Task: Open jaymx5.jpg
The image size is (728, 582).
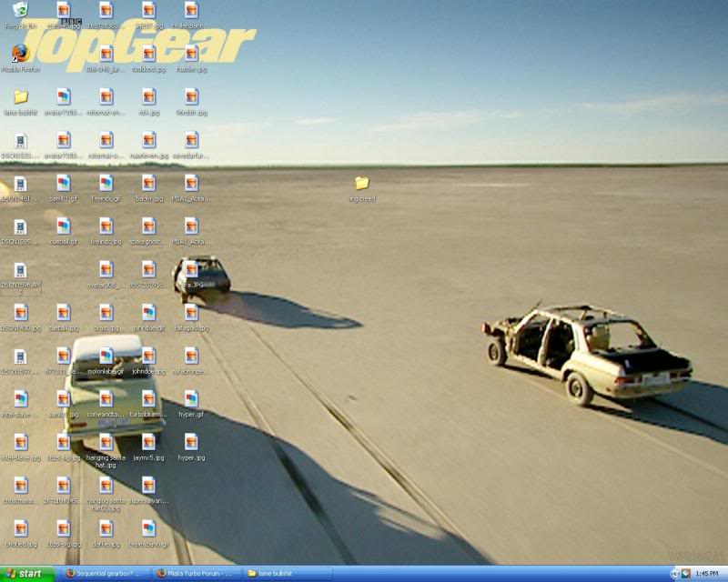Action: pos(148,443)
